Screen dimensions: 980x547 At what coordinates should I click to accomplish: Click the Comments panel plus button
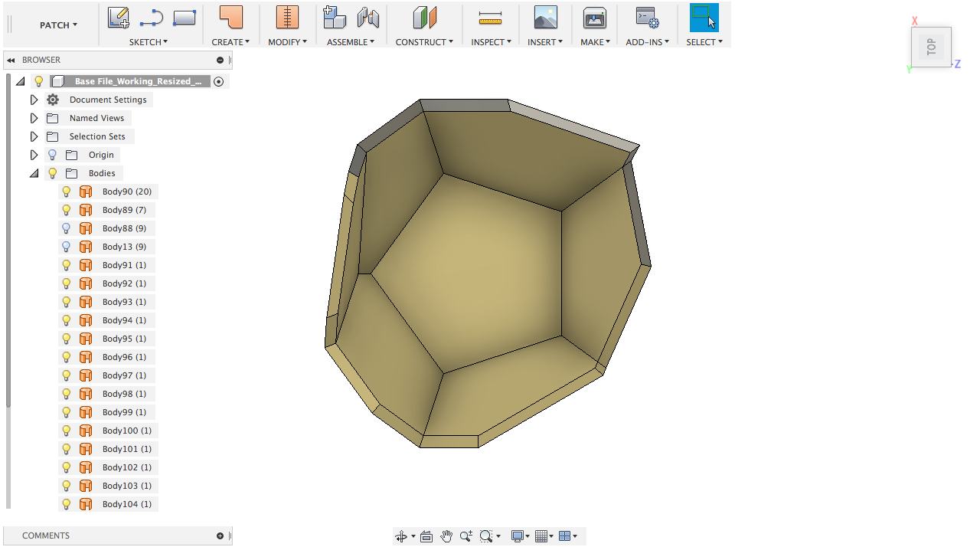[x=220, y=536]
